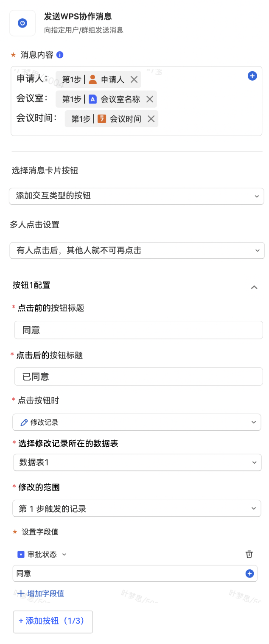Screen dimensions: 269x644
Task: Click the 点击前的按钮标题 input with 同意
Action: tap(138, 330)
